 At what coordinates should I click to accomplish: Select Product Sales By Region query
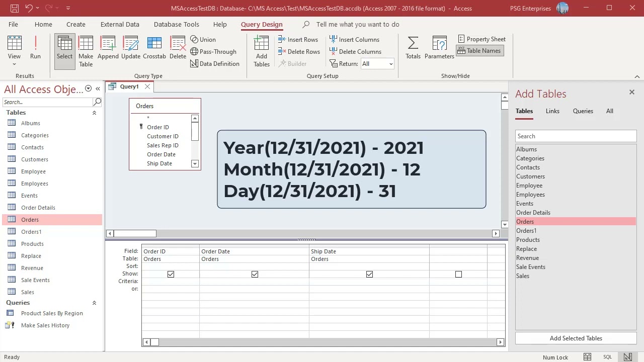point(52,313)
